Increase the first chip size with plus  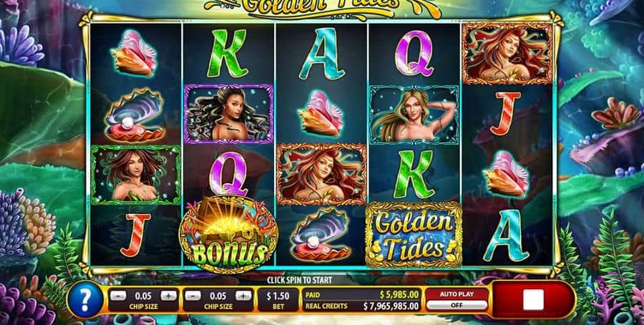click(x=168, y=296)
